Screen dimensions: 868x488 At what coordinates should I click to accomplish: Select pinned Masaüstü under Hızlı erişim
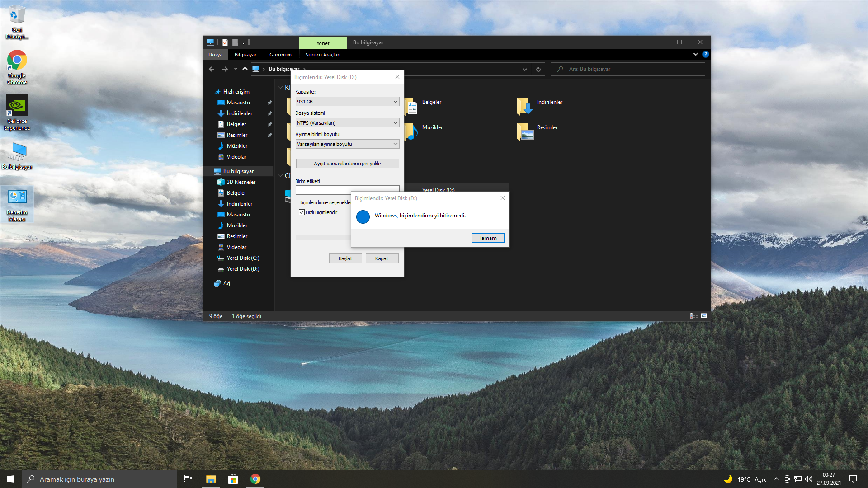tap(238, 103)
